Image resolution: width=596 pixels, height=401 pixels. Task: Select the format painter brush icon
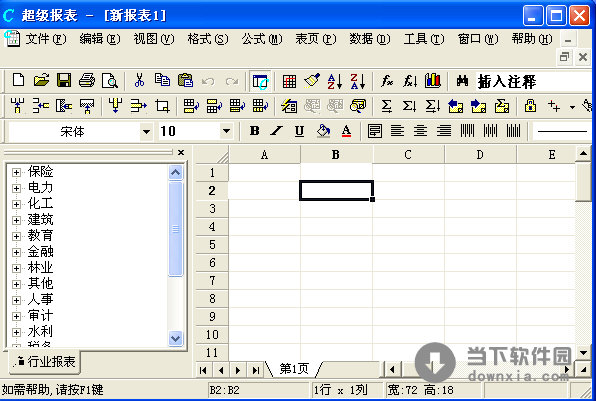pos(312,81)
